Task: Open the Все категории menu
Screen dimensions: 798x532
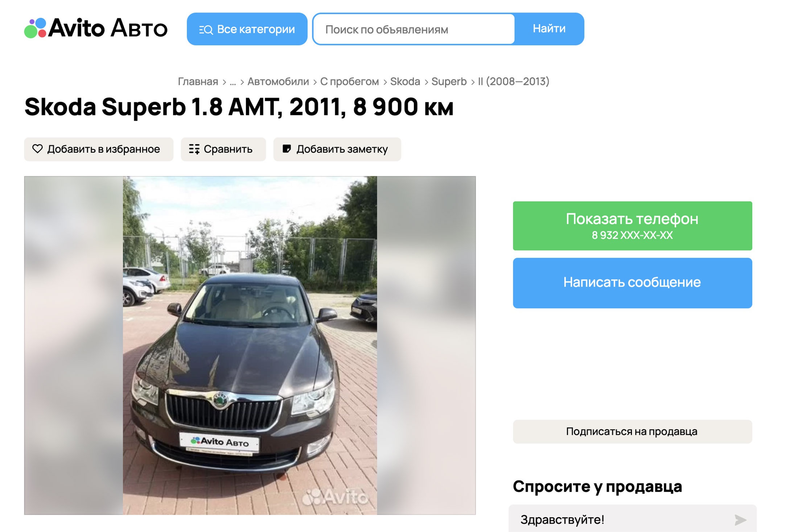Action: (247, 29)
